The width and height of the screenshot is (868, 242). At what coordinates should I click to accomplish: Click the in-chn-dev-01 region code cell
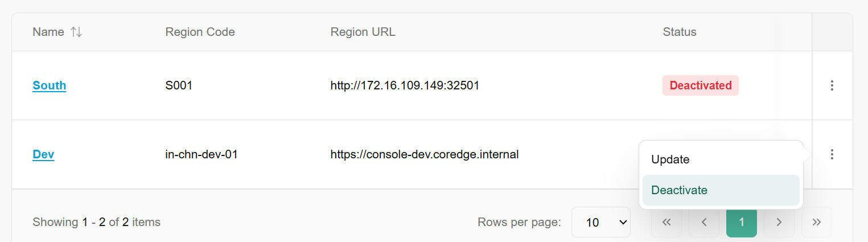coord(201,154)
